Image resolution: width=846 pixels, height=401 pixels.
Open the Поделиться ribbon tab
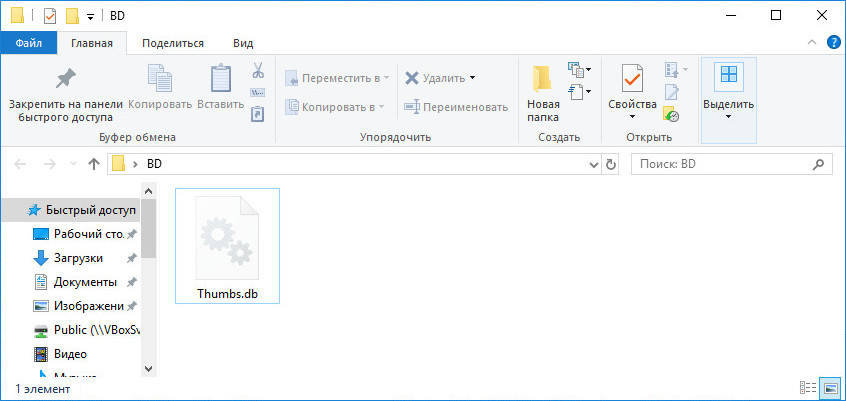tap(173, 44)
